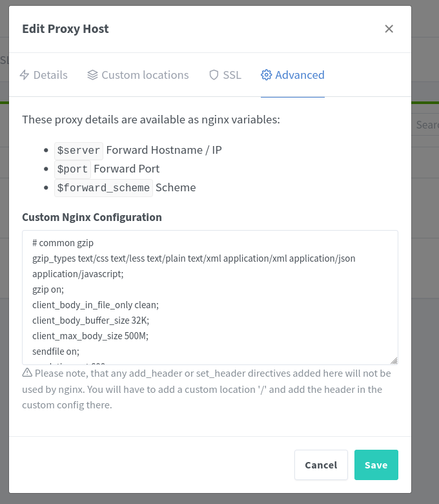Close the Edit Proxy Host dialog
439x504 pixels.
coord(389,28)
